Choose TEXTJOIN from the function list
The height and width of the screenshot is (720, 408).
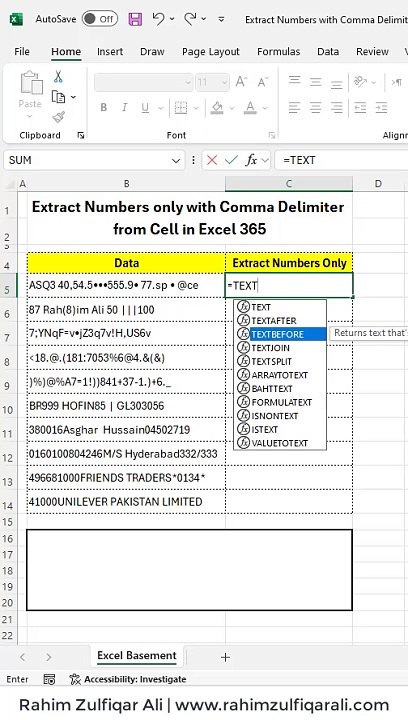280,348
